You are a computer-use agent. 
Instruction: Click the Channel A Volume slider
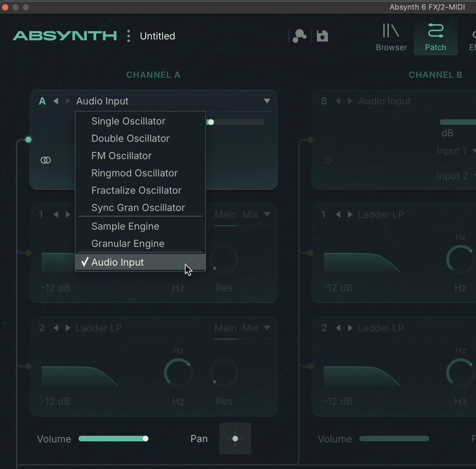[113, 439]
